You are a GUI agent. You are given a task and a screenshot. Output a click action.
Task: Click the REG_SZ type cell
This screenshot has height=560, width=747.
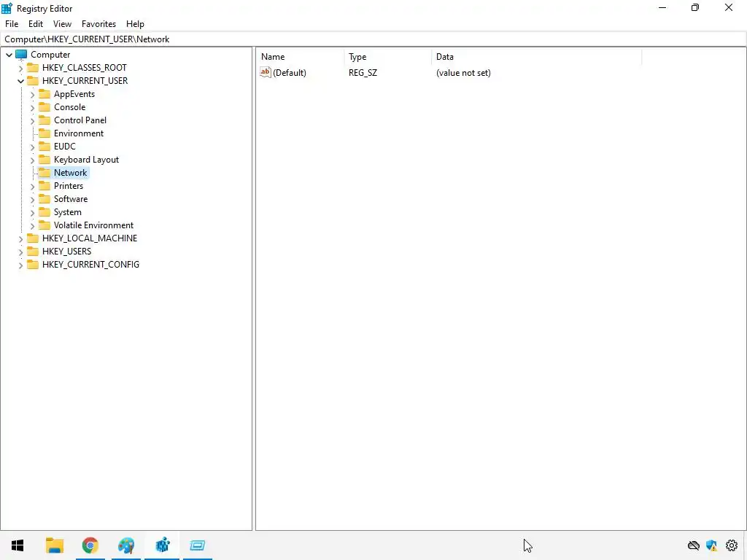pos(363,73)
